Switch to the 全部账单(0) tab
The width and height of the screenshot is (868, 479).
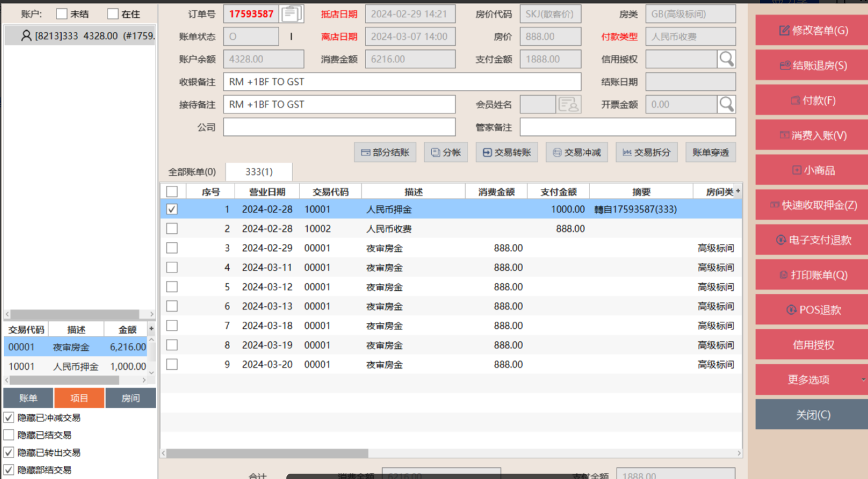click(x=192, y=172)
